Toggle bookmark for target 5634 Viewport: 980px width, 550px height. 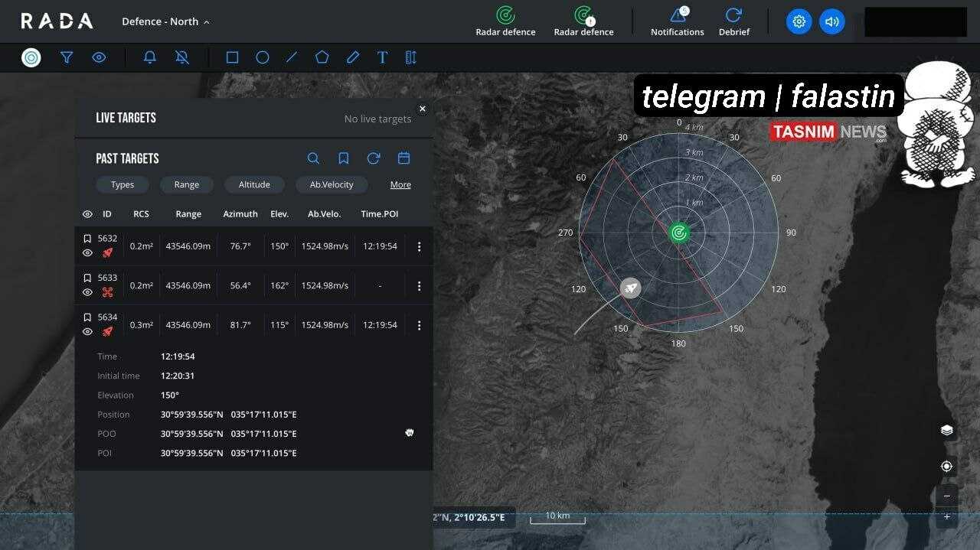(87, 317)
